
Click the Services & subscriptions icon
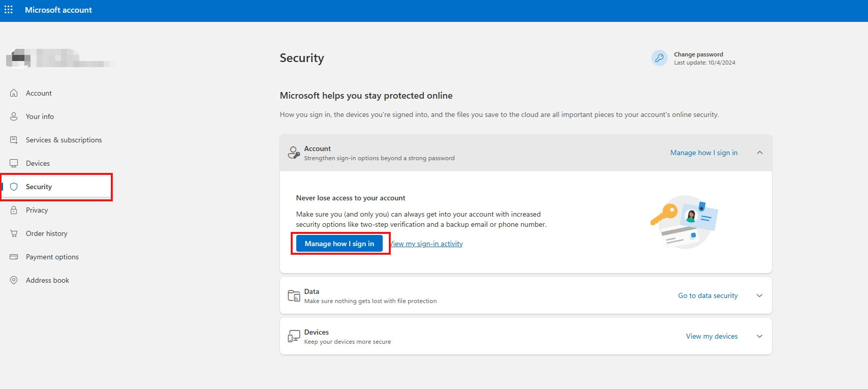coord(14,140)
